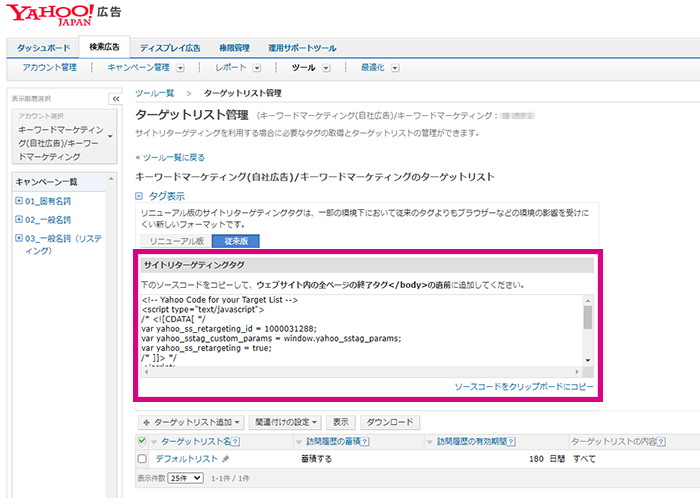Image resolution: width=700 pixels, height=498 pixels.
Task: Click the code box scroll-up arrow
Action: tap(588, 300)
